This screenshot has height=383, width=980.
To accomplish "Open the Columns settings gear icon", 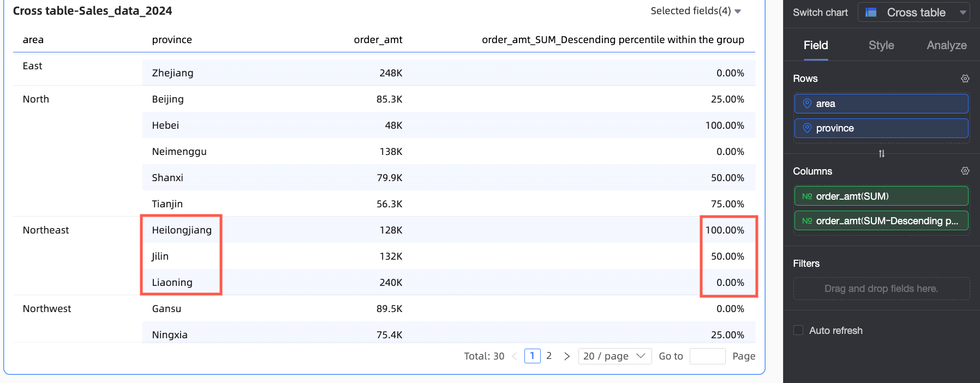I will [965, 171].
